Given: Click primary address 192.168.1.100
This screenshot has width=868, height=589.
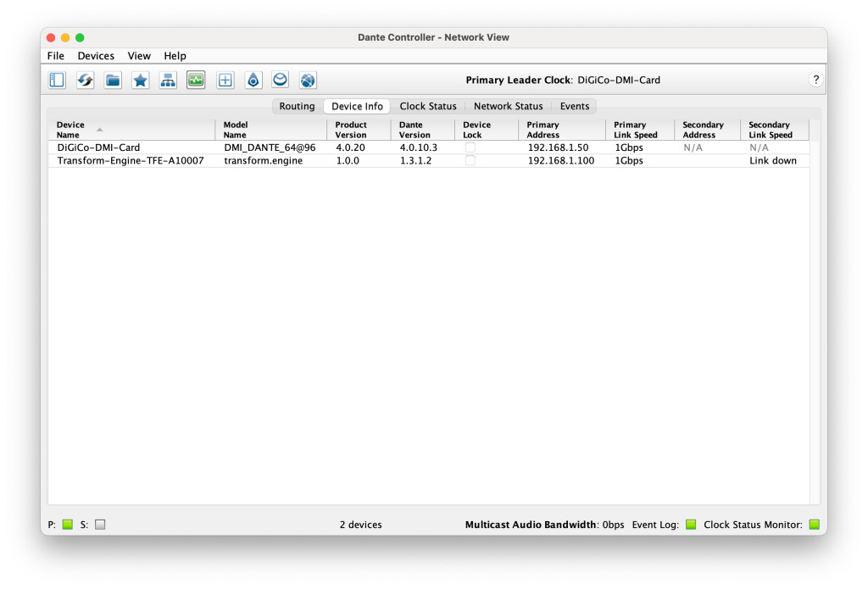Looking at the screenshot, I should [x=561, y=160].
